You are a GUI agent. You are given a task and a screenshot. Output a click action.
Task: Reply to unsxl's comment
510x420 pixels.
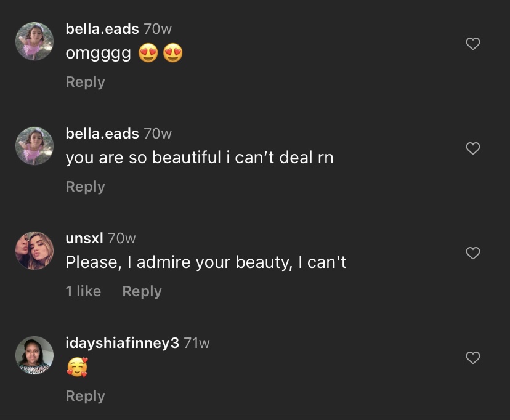142,291
